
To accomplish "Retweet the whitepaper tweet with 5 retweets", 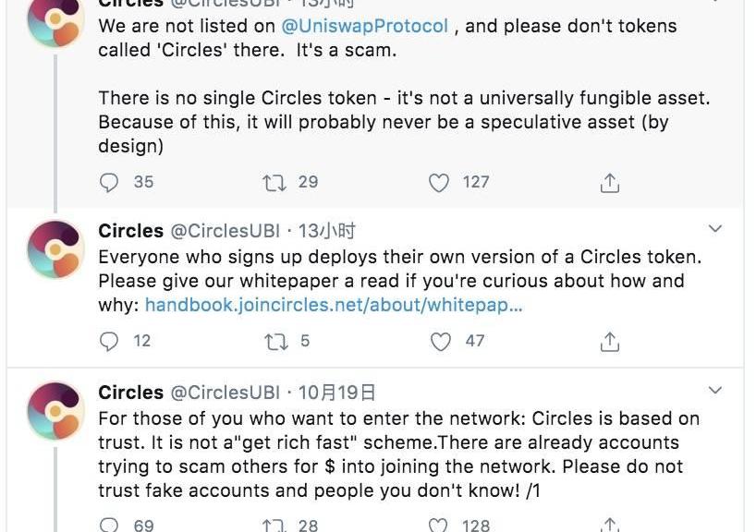I will pos(275,342).
